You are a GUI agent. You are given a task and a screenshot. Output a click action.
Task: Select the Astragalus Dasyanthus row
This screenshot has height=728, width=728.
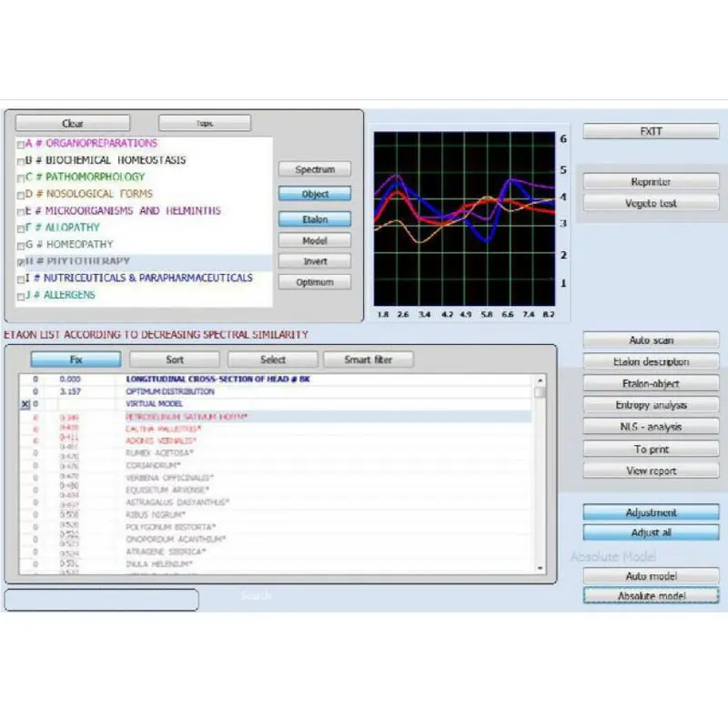click(x=276, y=502)
